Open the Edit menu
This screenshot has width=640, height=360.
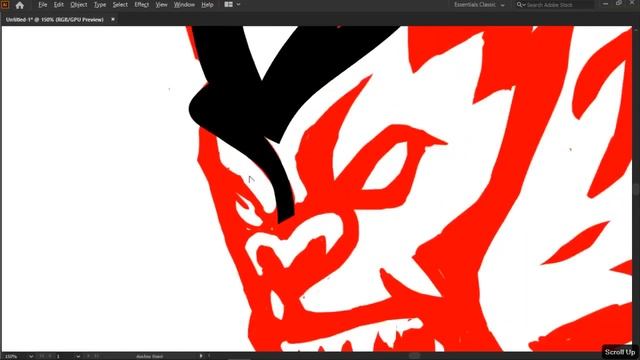59,5
